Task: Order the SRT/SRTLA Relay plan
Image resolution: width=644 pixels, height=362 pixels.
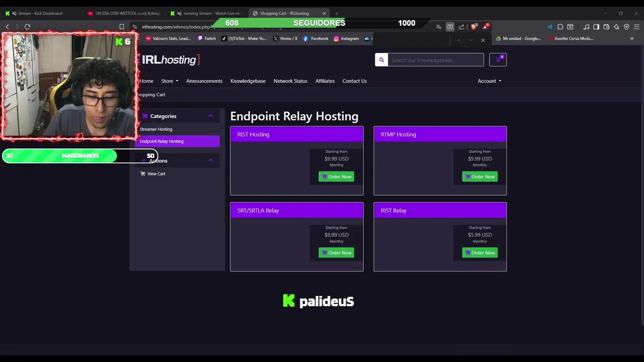Action: click(336, 252)
